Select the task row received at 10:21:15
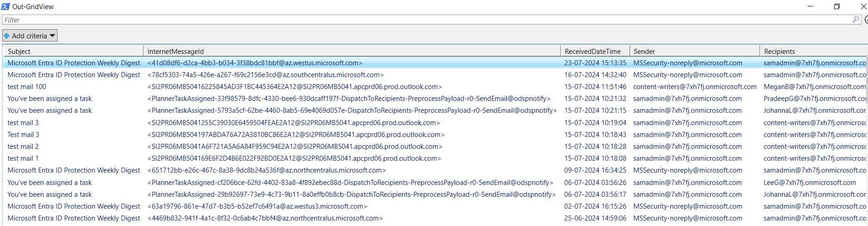The height and width of the screenshot is (226, 868). pyautogui.click(x=435, y=110)
